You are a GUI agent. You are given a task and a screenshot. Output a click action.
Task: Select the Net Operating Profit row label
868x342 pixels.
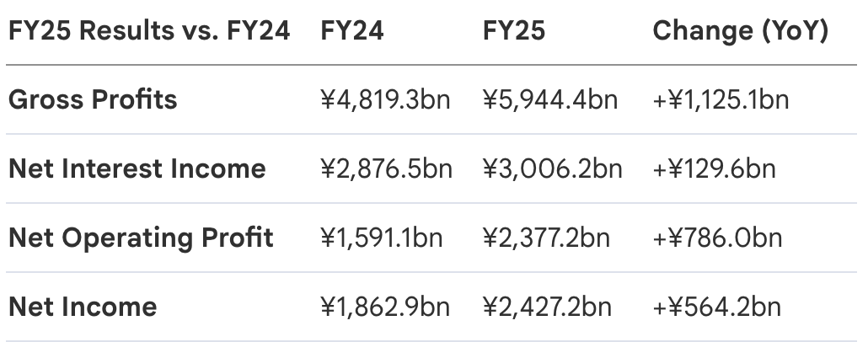(142, 238)
